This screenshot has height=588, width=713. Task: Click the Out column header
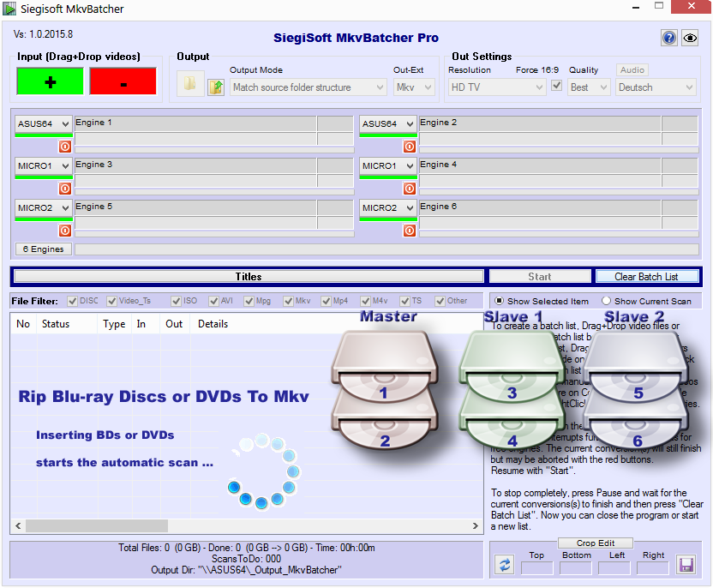click(x=176, y=324)
